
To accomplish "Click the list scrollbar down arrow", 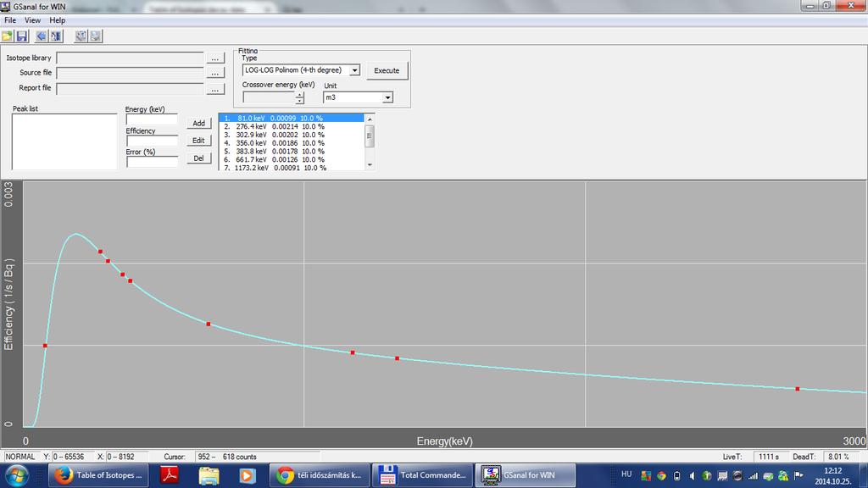I will pos(370,165).
